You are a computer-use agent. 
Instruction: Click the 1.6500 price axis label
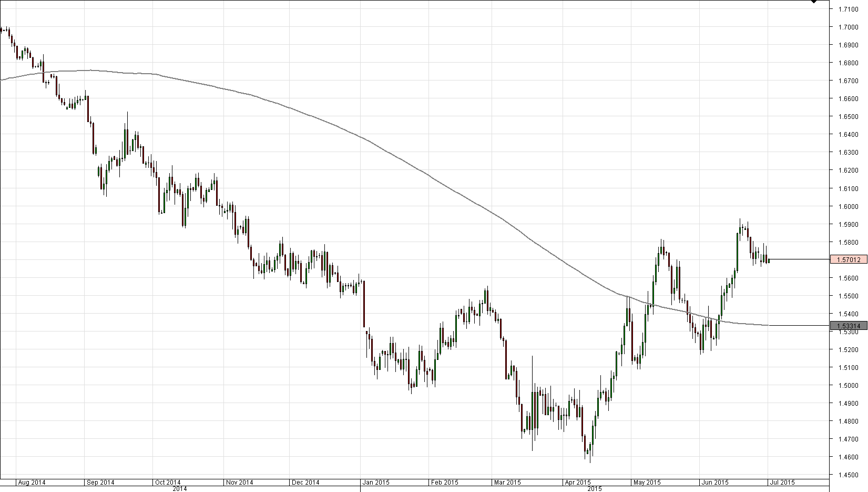pyautogui.click(x=849, y=116)
